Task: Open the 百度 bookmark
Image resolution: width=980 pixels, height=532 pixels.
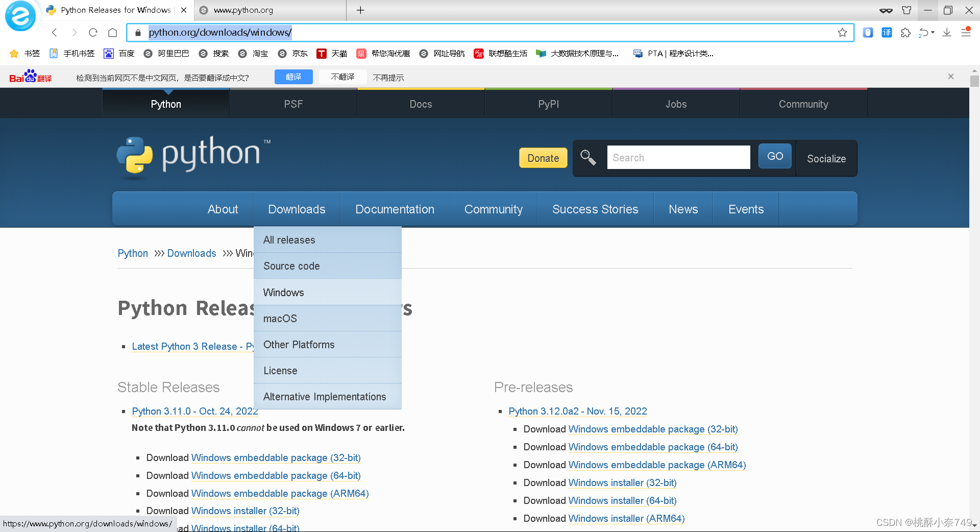Action: click(119, 54)
